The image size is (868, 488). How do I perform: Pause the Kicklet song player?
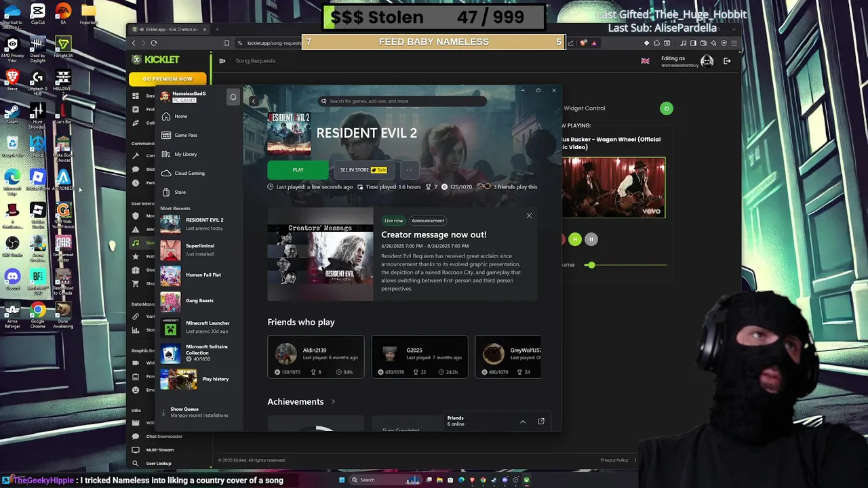click(x=591, y=239)
